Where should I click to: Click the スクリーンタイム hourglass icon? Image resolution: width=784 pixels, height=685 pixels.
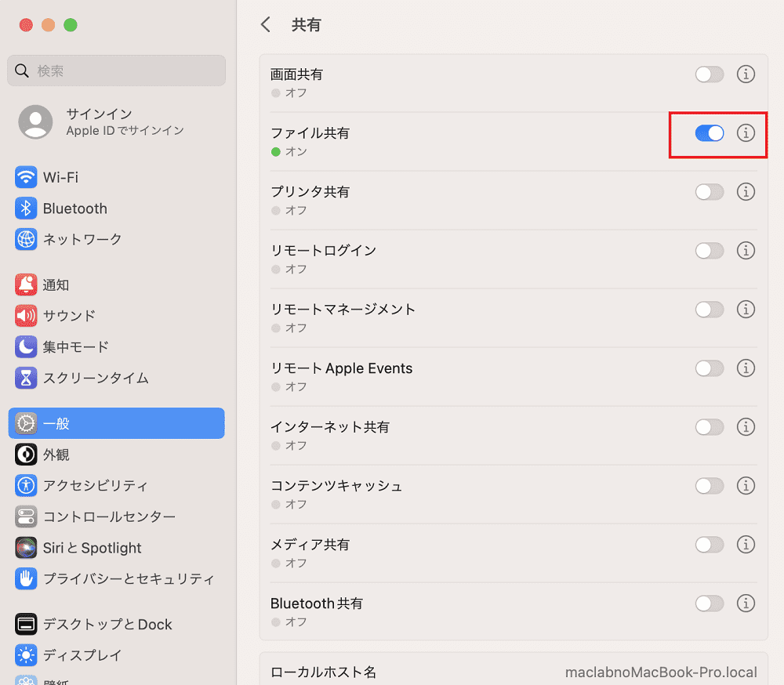pos(26,378)
